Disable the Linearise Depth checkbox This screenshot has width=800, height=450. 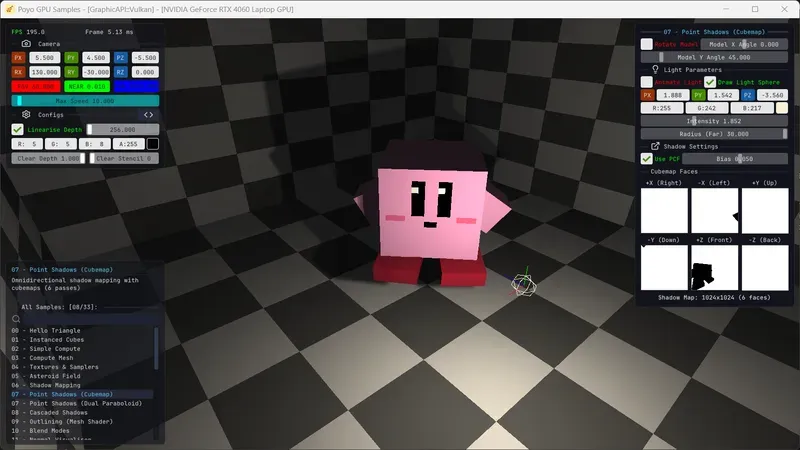pos(17,130)
